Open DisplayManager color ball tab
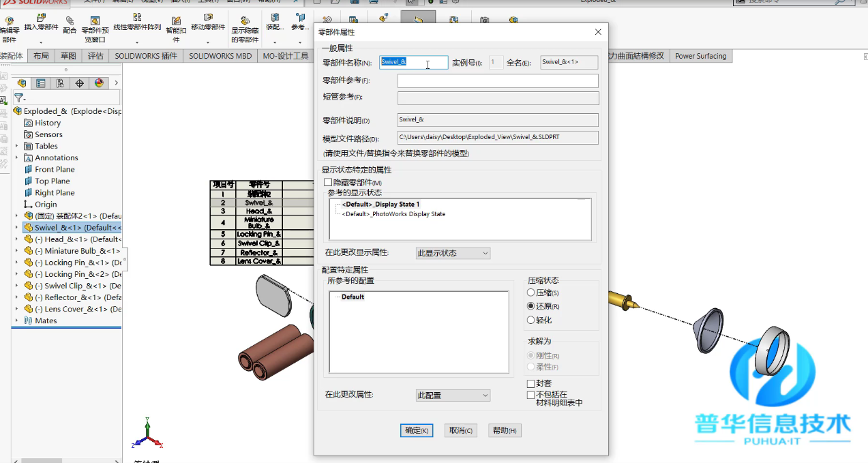Viewport: 868px width, 463px height. pyautogui.click(x=99, y=83)
